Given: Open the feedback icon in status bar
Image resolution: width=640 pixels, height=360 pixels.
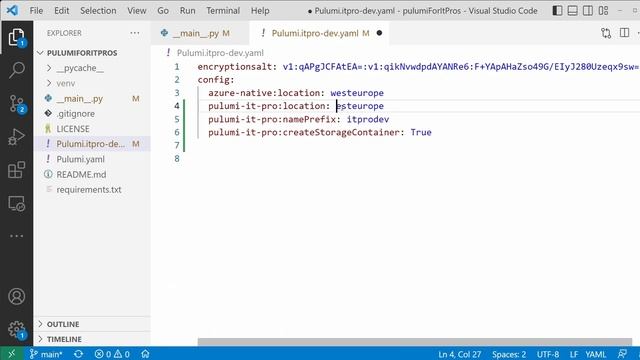Looking at the screenshot, I should pos(622,354).
